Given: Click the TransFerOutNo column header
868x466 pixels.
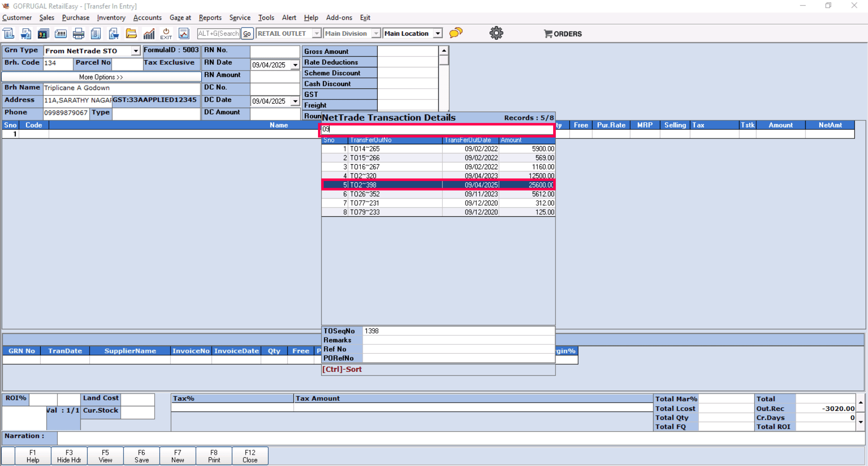Looking at the screenshot, I should (395, 140).
